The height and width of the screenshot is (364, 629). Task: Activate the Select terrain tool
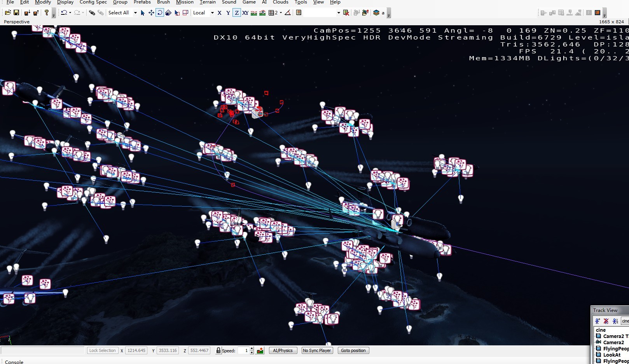(177, 13)
